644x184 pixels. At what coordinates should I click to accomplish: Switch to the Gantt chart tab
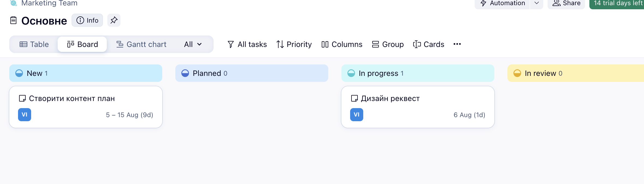[141, 44]
